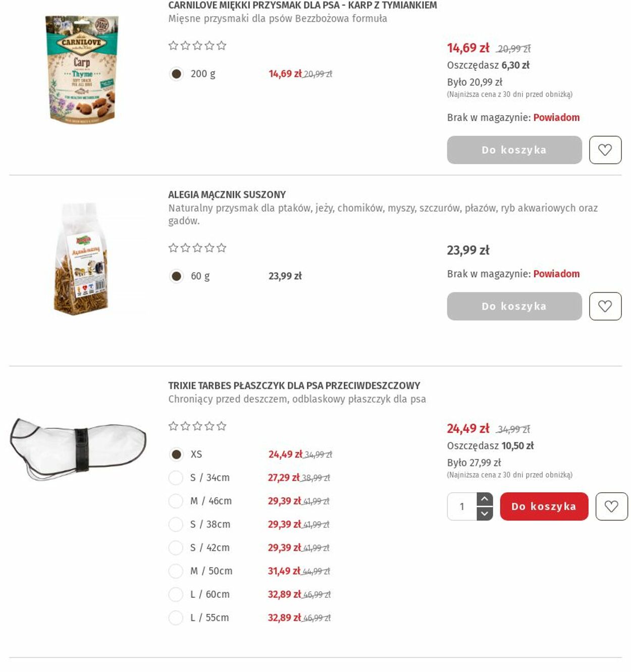Viewport: 631px width, 672px height.
Task: Rate Carnilove carp snack five stars
Action: [221, 45]
